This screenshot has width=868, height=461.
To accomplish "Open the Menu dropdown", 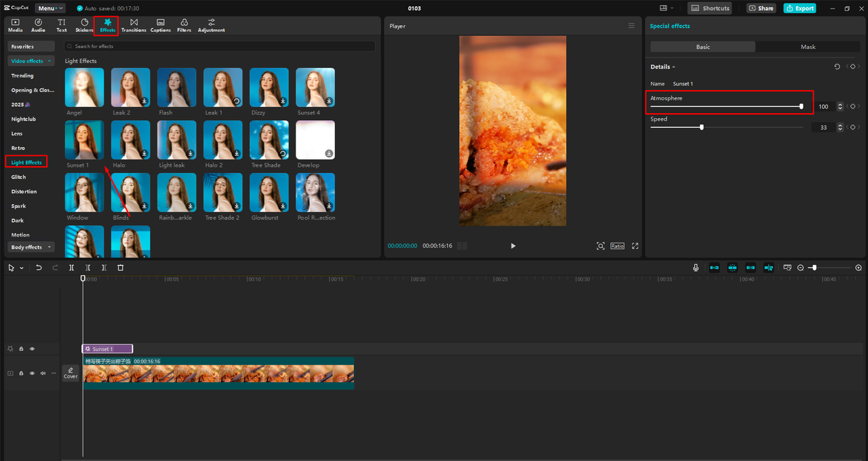I will [x=50, y=8].
